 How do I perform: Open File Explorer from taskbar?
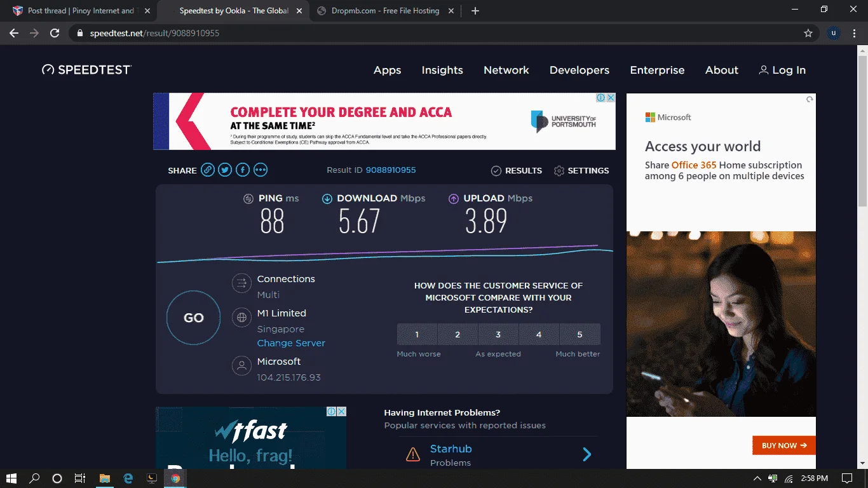coord(105,478)
